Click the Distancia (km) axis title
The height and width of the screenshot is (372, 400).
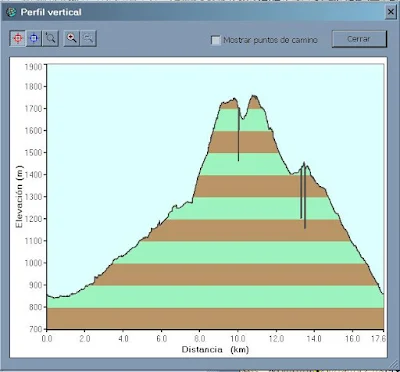coord(215,350)
